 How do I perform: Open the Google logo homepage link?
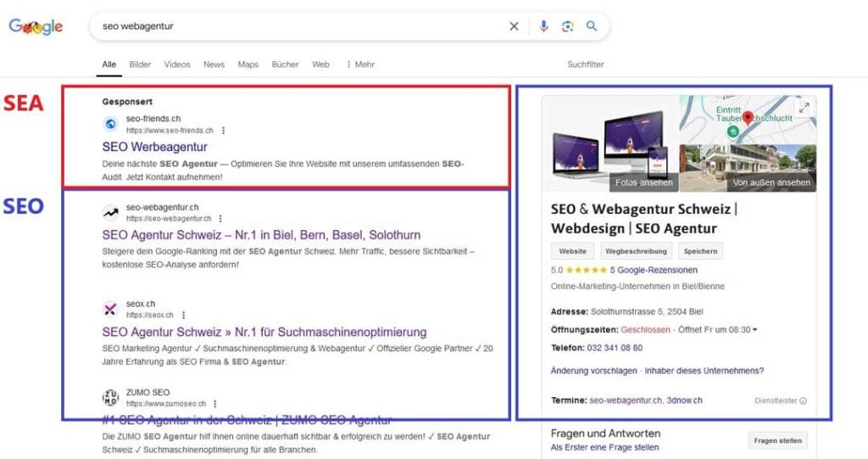[x=36, y=26]
